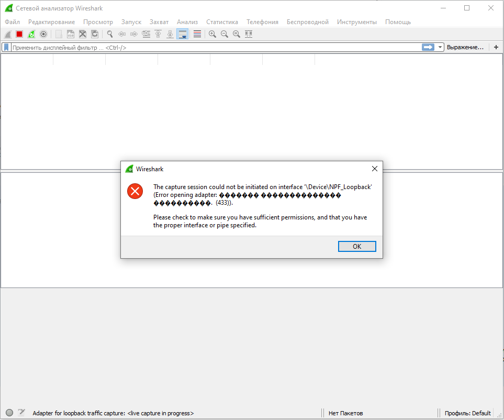Screen dimensions: 504x420
Task: Stop the capture with the red square
Action: coord(19,34)
